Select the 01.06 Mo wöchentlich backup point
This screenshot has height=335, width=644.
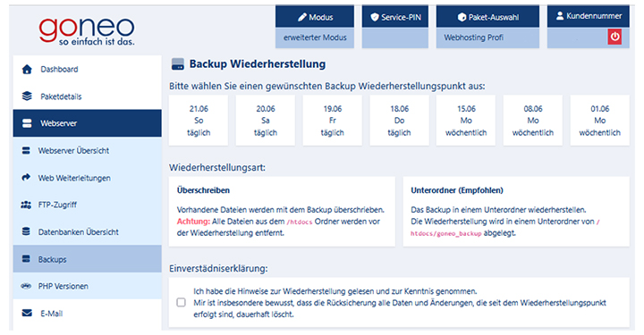click(599, 121)
